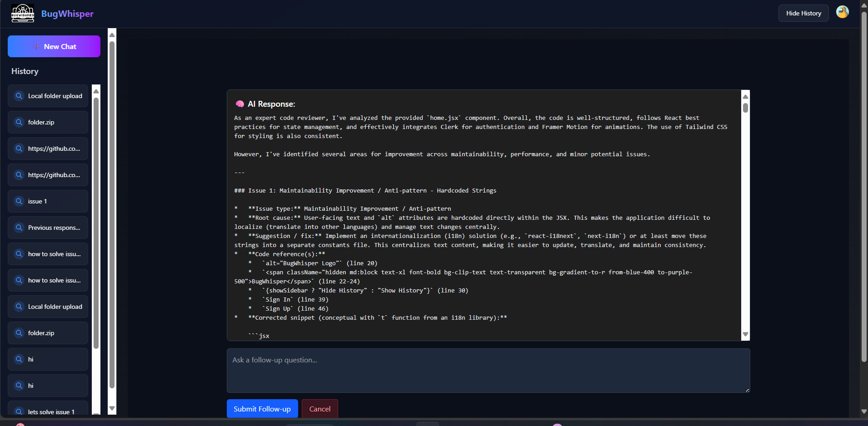Submit the follow-up question
This screenshot has width=868, height=426.
tap(262, 409)
